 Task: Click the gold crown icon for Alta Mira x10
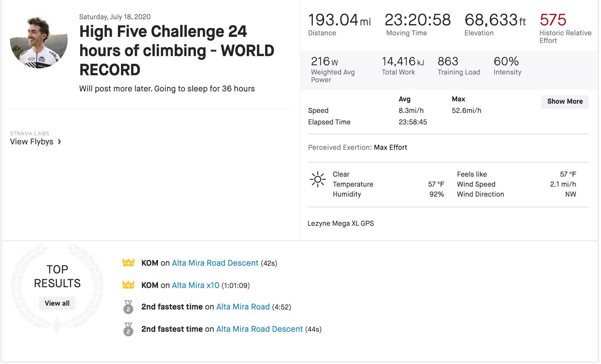pyautogui.click(x=128, y=285)
